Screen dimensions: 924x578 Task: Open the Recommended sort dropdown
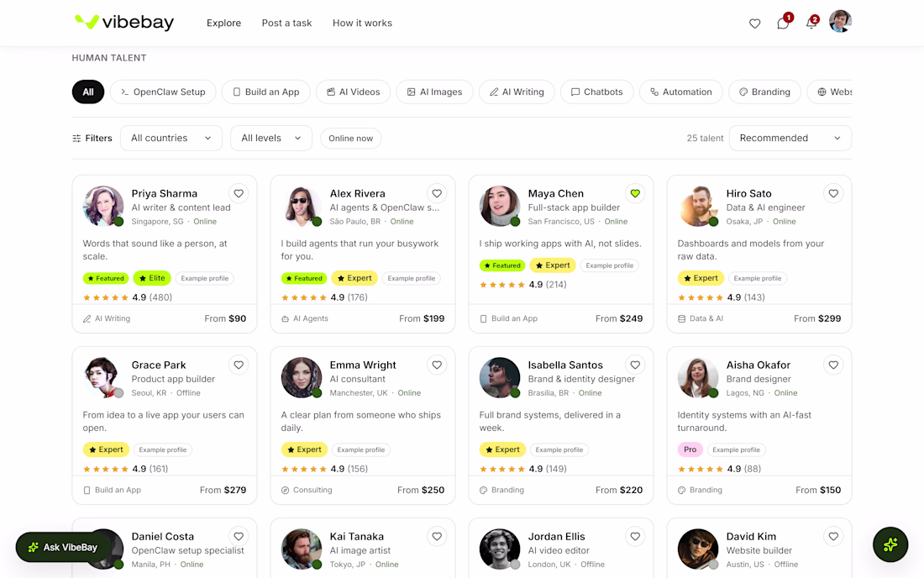point(790,138)
